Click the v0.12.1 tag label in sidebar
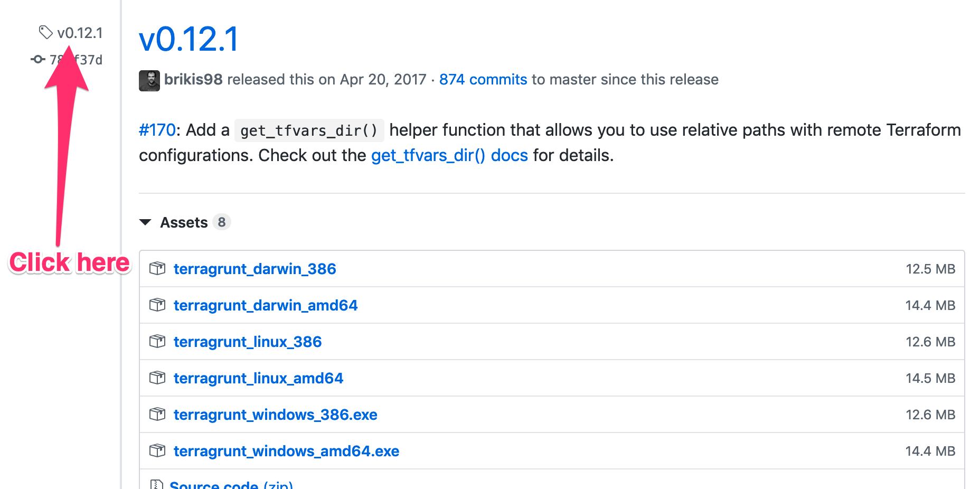980x489 pixels. (80, 32)
